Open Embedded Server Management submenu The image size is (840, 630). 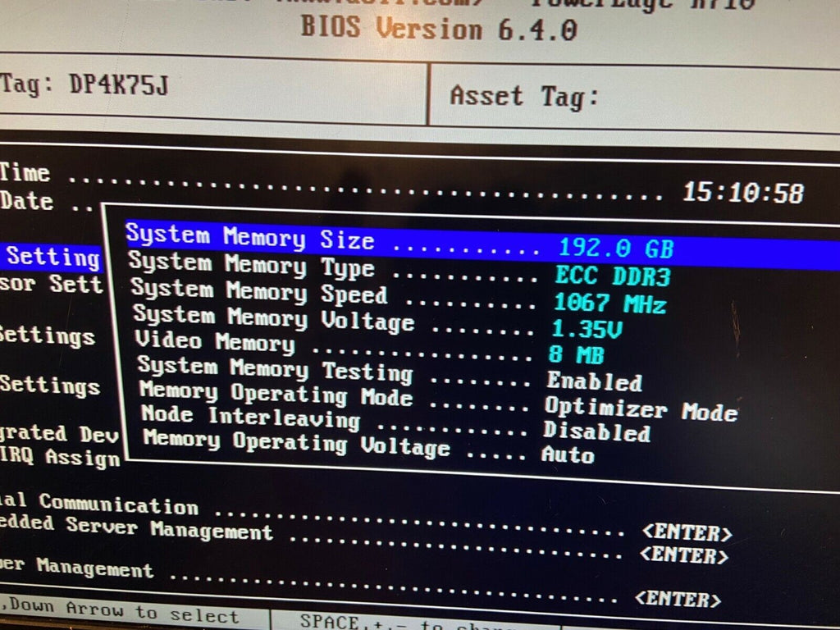click(135, 528)
